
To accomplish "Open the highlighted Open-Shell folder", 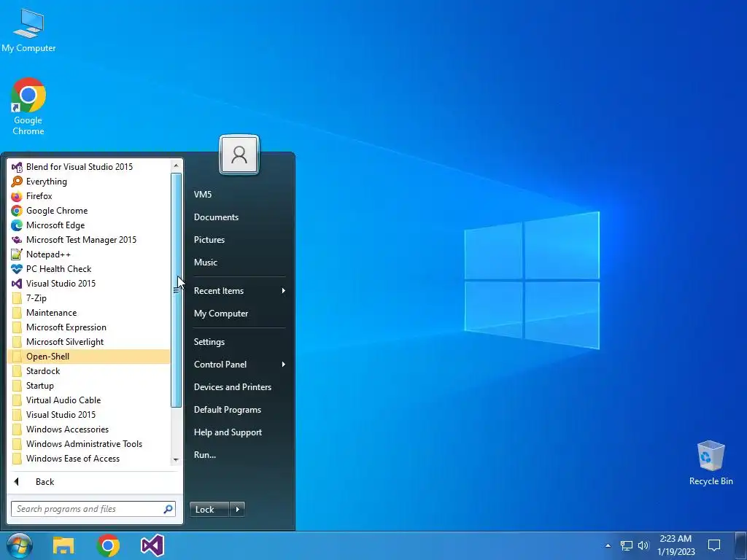I will click(88, 356).
